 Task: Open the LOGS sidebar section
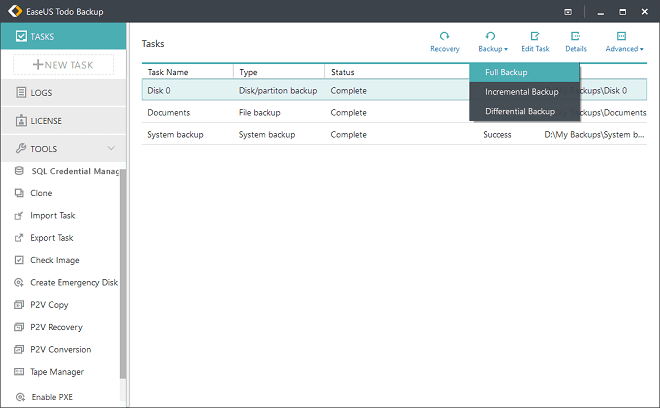pos(63,92)
